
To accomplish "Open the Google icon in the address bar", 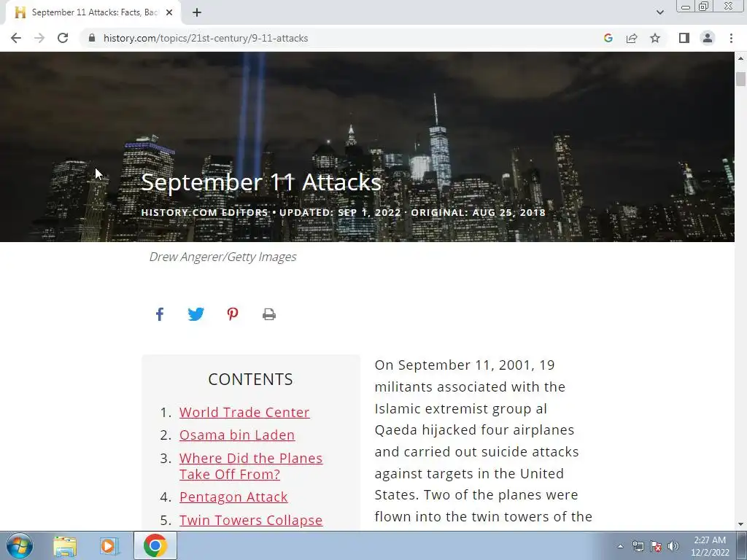I will [x=608, y=38].
